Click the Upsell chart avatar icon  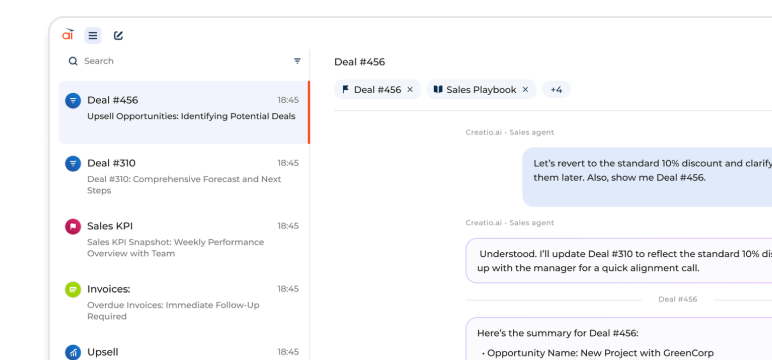tap(73, 352)
